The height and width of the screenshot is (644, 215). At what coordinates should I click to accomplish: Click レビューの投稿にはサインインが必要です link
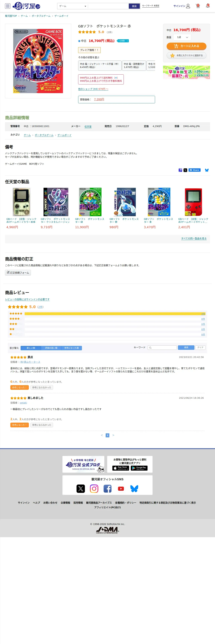point(27,299)
